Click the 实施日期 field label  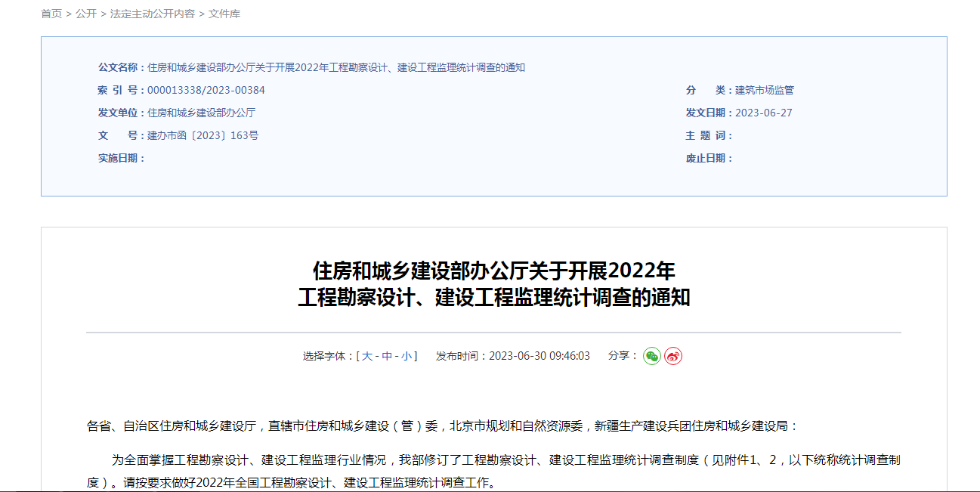121,158
